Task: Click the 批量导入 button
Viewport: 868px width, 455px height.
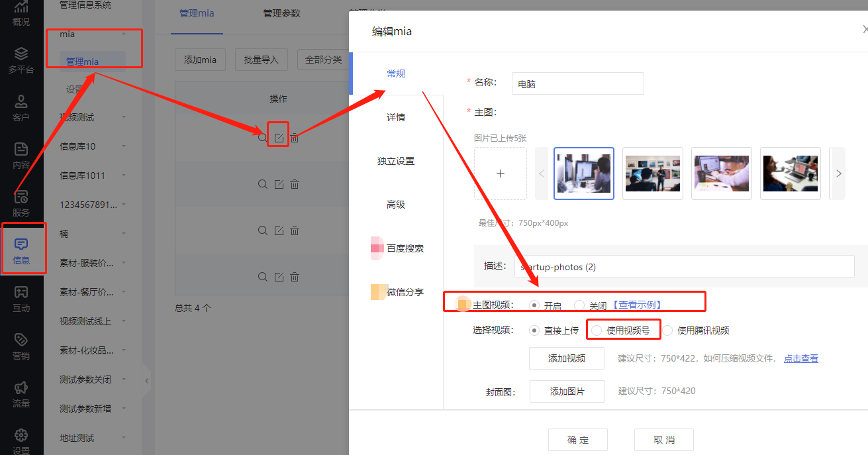Action: point(261,60)
